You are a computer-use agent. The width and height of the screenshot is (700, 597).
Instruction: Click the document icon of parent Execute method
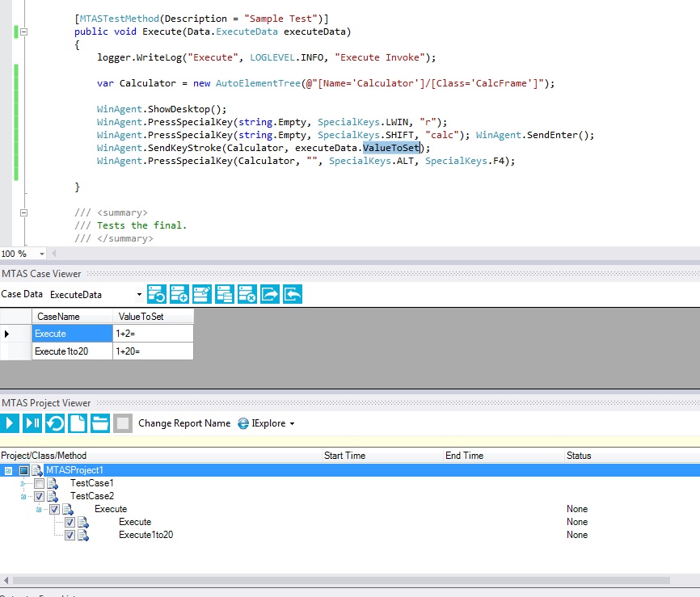click(68, 509)
